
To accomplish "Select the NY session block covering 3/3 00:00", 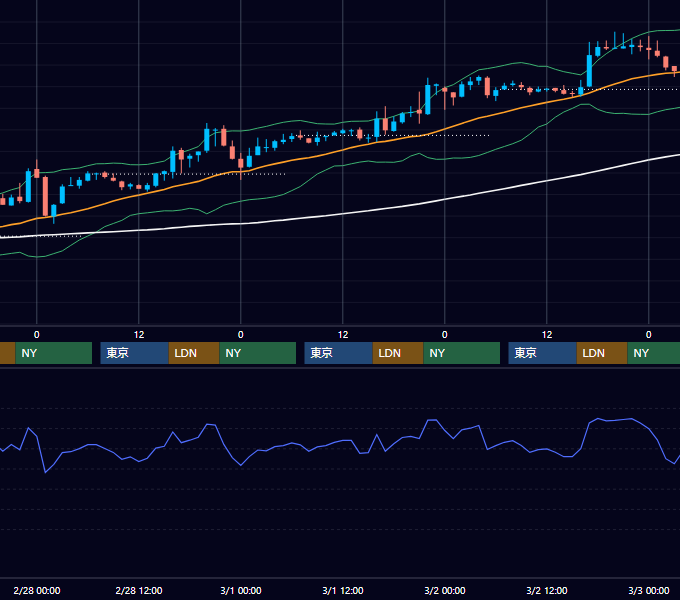I will pyautogui.click(x=654, y=353).
